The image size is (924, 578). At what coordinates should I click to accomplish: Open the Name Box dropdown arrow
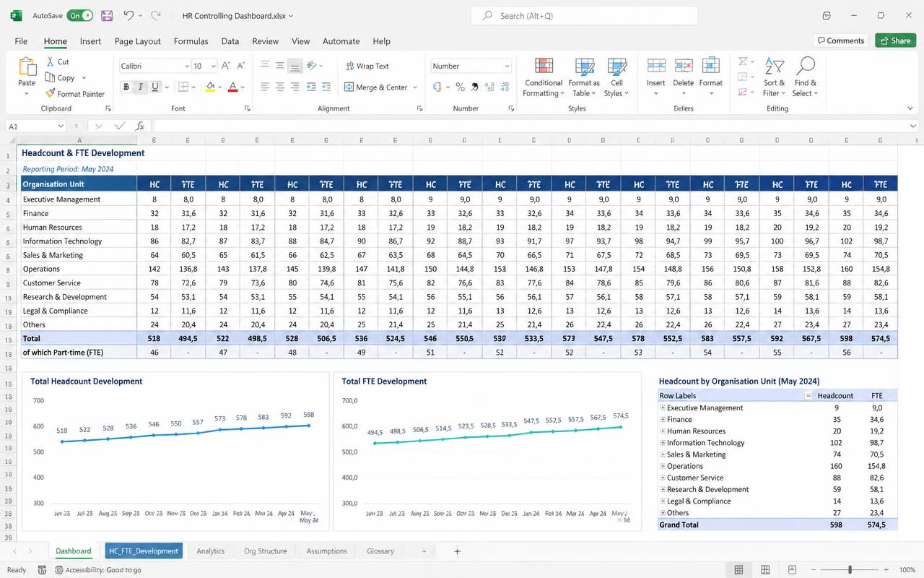(x=60, y=126)
